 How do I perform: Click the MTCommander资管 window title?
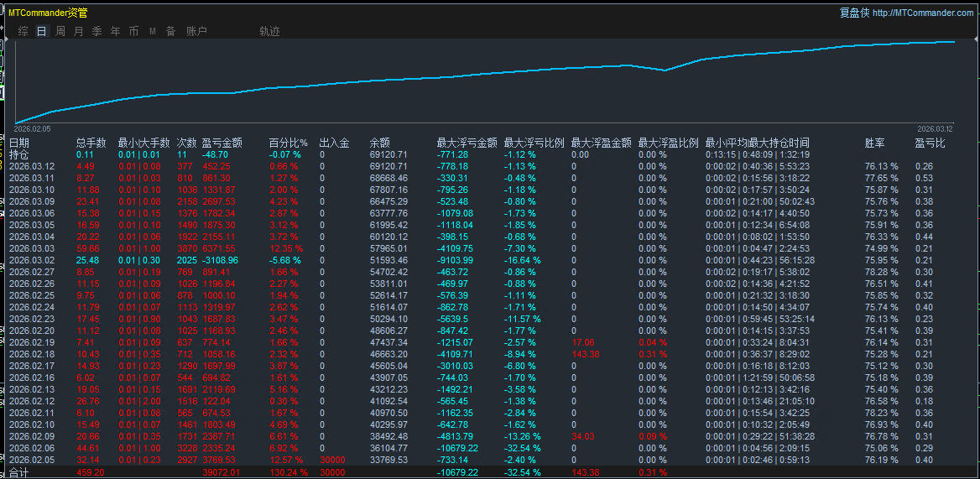pyautogui.click(x=48, y=13)
